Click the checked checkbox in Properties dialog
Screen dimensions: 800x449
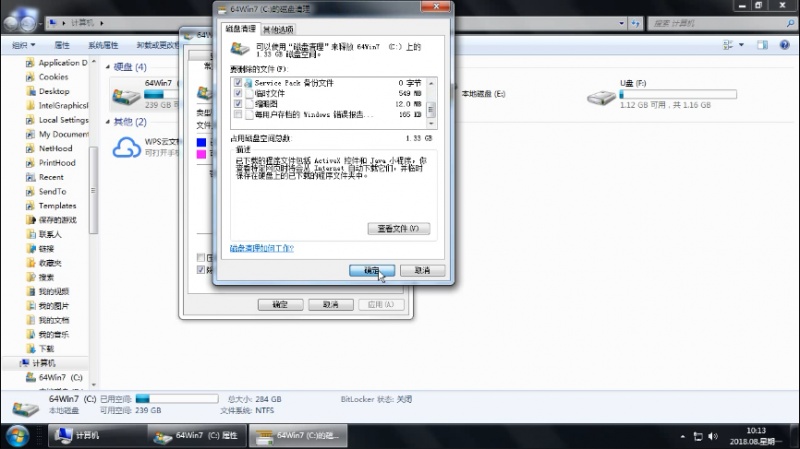pos(201,269)
